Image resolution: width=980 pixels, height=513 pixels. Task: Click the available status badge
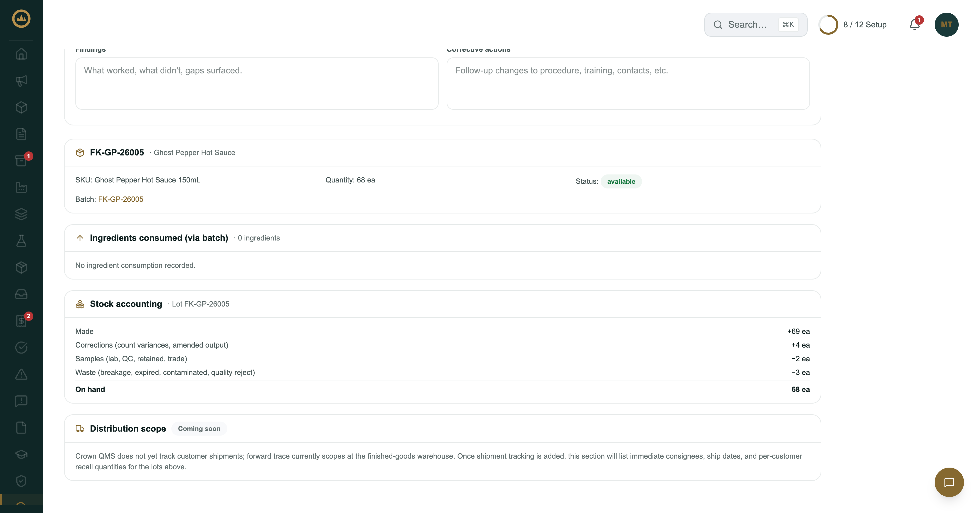[621, 181]
